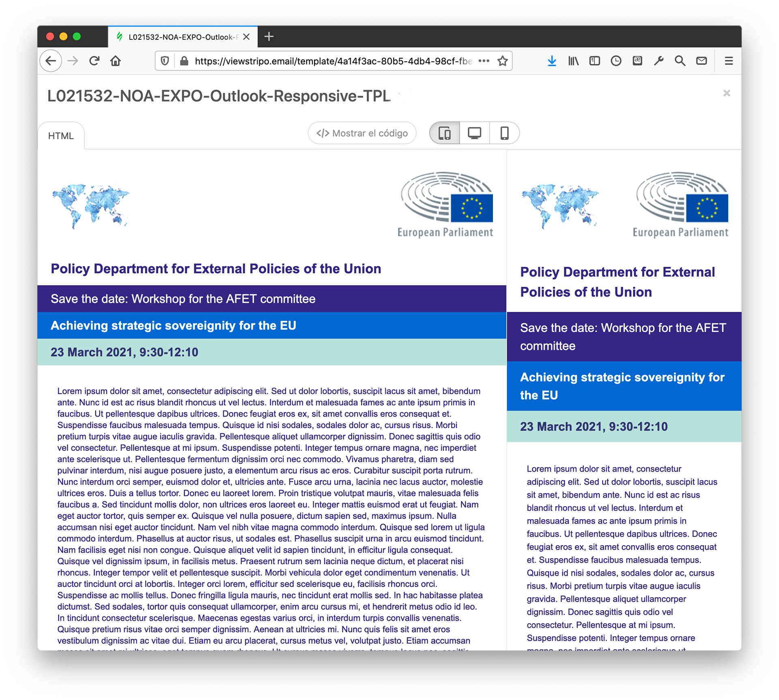Reload the current page

click(94, 61)
